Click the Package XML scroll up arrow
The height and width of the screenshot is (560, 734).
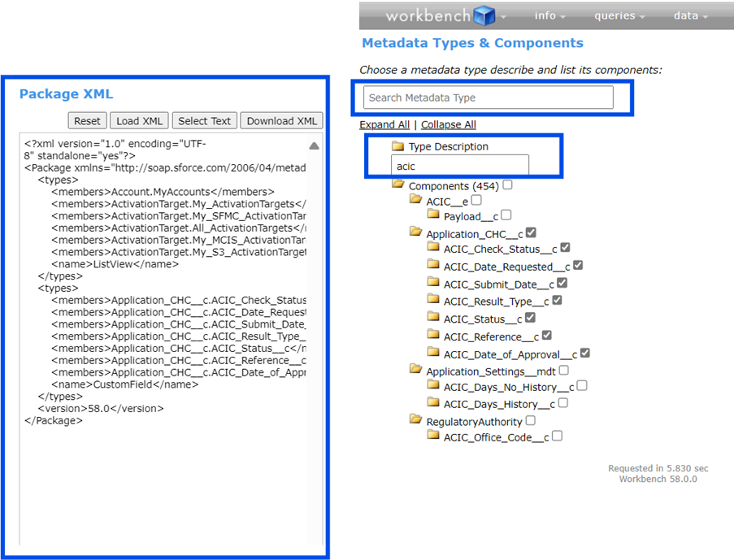pos(314,146)
